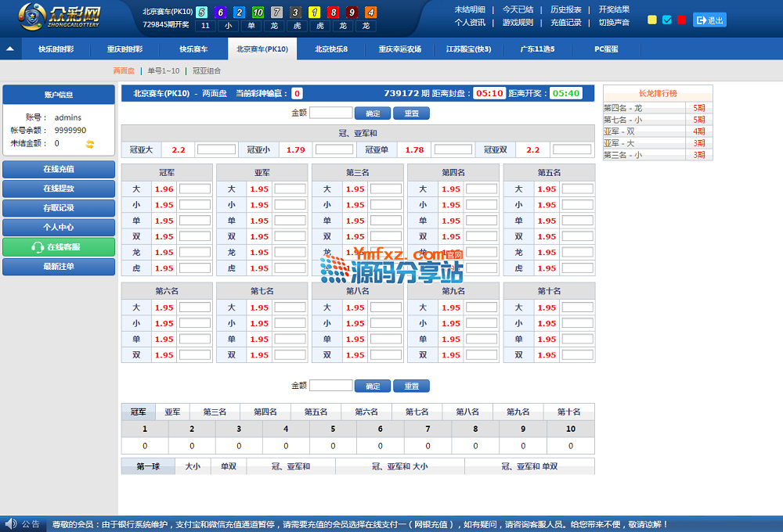Click the speaker icon beside 公告
Image resolution: width=783 pixels, height=532 pixels.
click(11, 524)
